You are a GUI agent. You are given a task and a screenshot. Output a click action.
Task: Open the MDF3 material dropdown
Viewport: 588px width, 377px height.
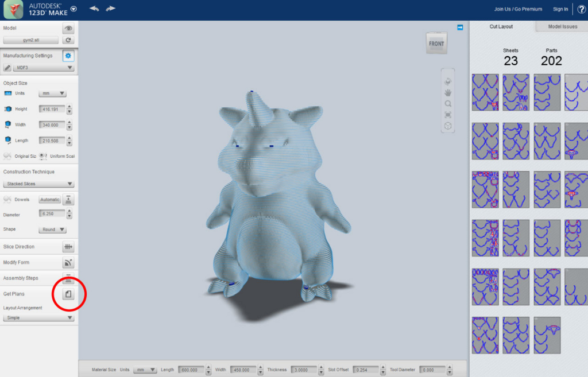point(44,68)
